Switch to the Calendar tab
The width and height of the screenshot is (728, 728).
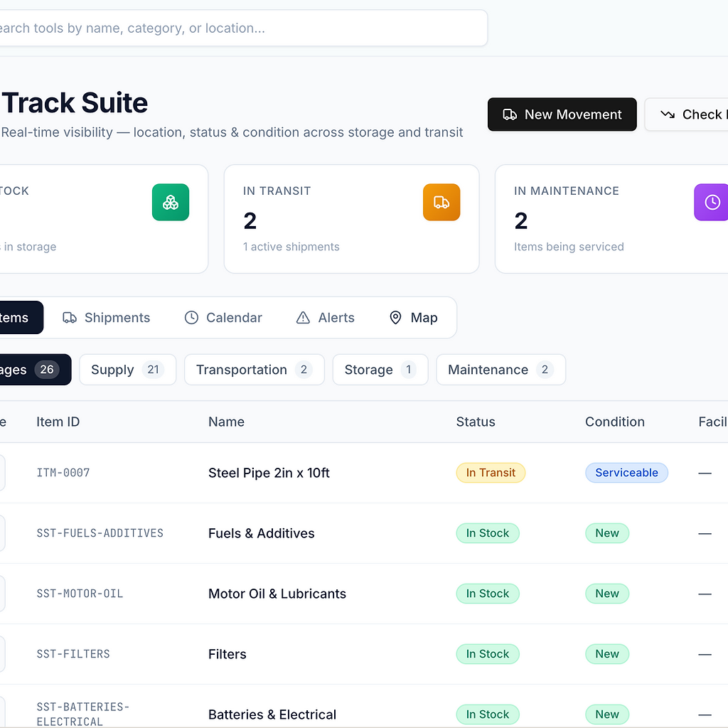tap(223, 318)
